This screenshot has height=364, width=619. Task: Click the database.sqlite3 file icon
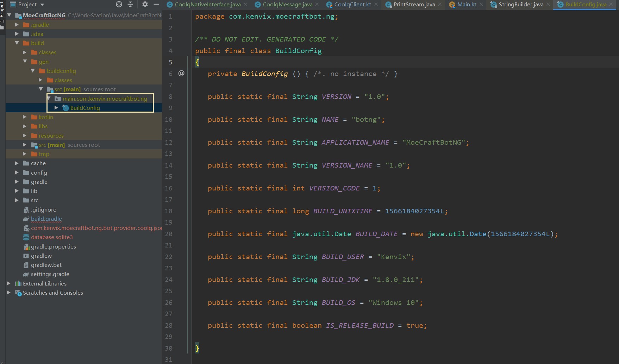26,237
